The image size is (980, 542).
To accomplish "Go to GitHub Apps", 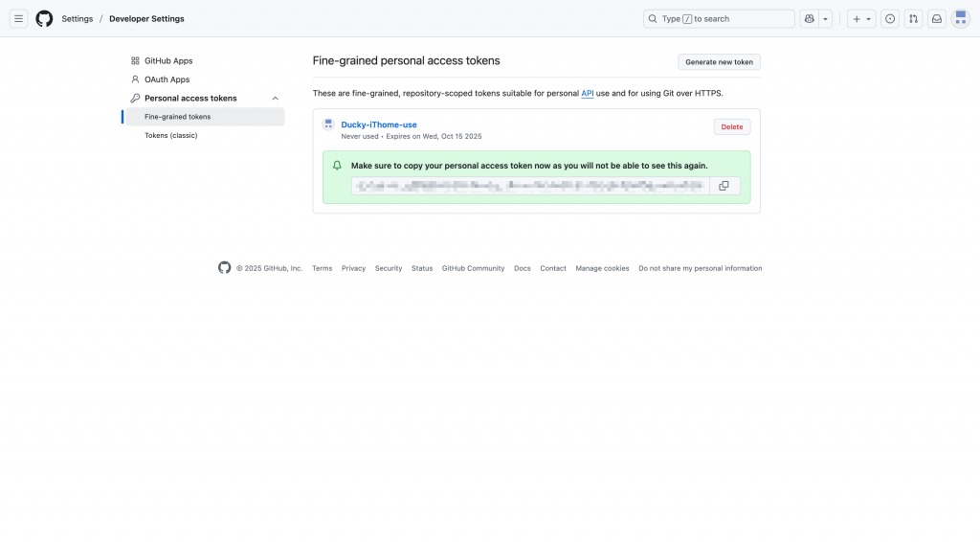I will 168,61.
